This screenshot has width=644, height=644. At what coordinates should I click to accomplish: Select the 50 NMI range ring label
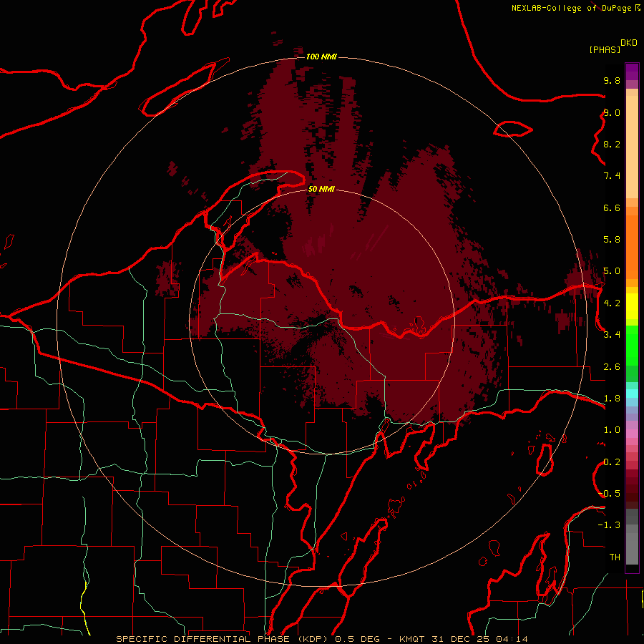tap(321, 189)
